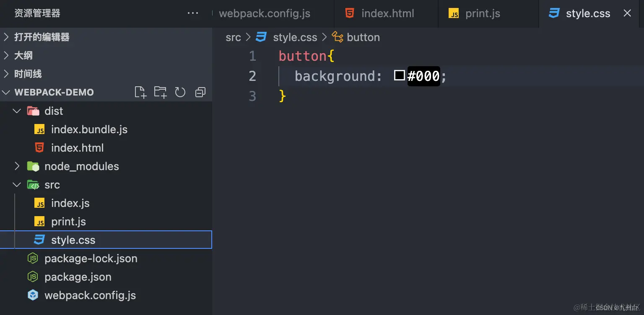The image size is (644, 315).
Task: Click the JS icon on the print.js tab
Action: (454, 14)
